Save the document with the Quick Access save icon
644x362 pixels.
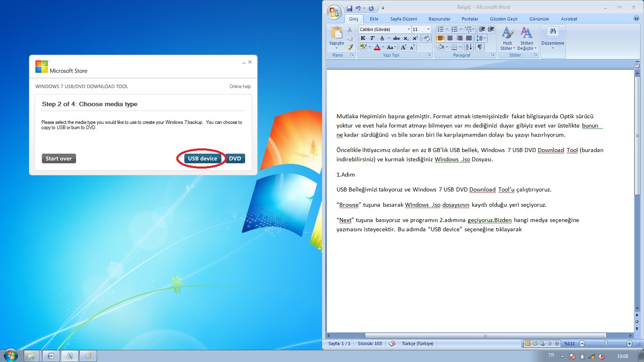(x=349, y=8)
